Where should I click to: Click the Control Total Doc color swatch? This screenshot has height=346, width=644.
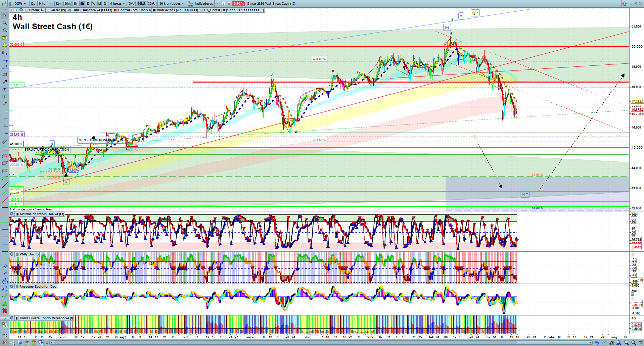point(116,10)
